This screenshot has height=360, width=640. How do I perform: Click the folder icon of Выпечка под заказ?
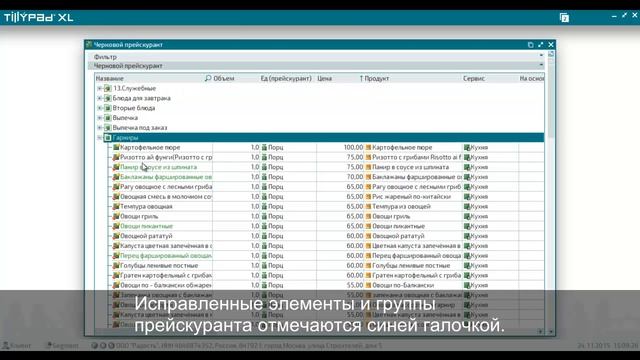(108, 127)
